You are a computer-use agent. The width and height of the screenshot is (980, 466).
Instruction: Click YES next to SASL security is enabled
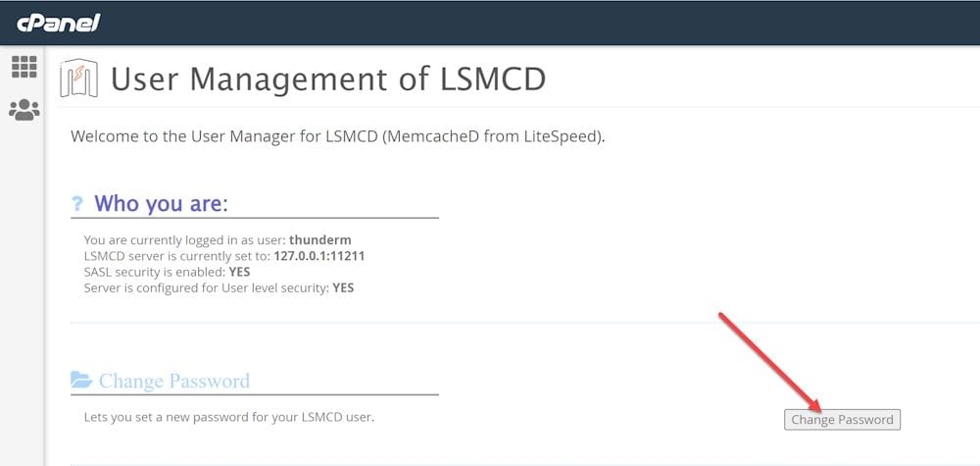[x=240, y=272]
